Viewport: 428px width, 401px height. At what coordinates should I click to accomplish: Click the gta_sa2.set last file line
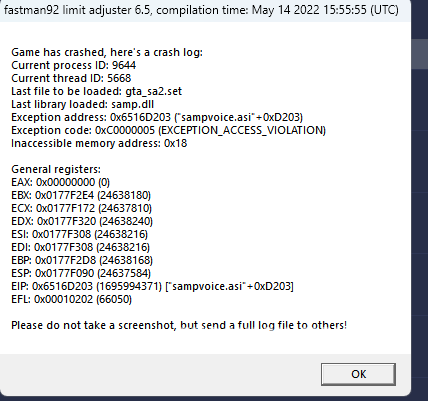[97, 91]
